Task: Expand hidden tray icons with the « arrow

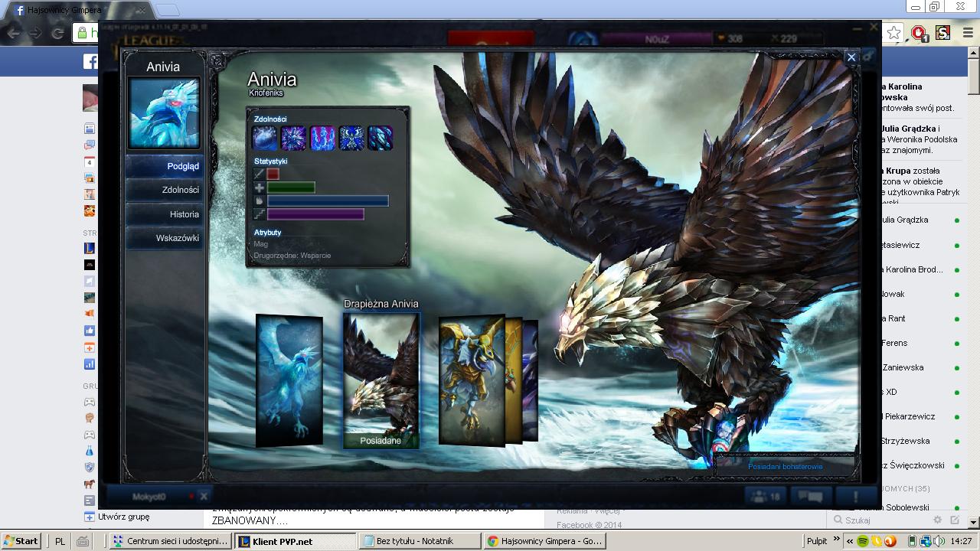Action: click(x=849, y=541)
